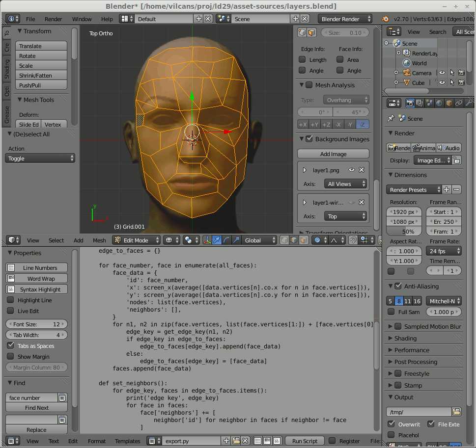
Task: Open Edit Mode selector dropdown
Action: click(x=136, y=240)
